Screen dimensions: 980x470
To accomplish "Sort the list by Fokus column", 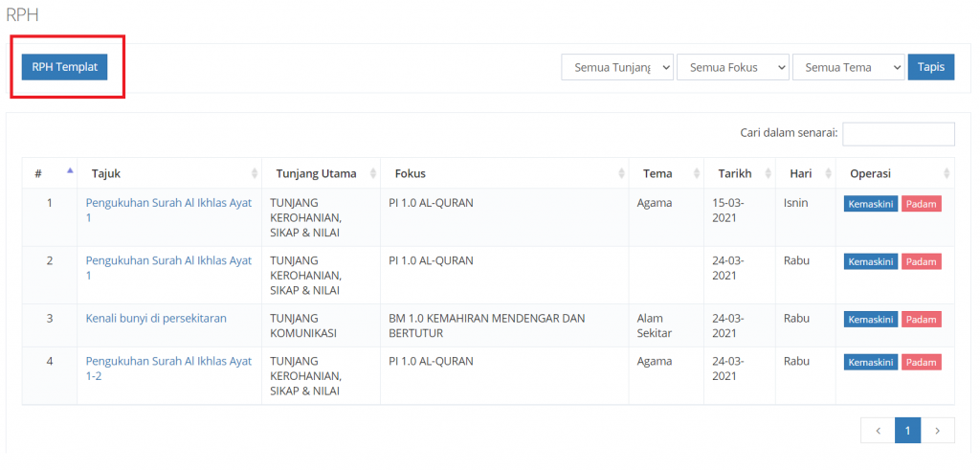I will pos(503,173).
